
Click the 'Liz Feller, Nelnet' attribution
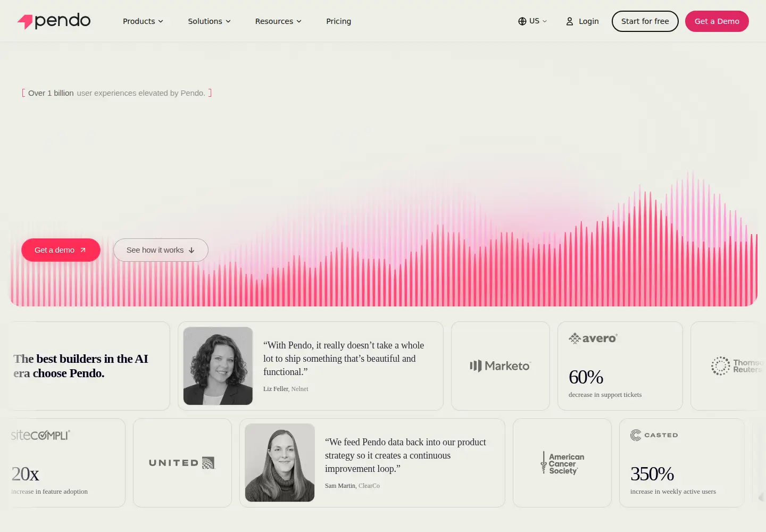(x=286, y=389)
